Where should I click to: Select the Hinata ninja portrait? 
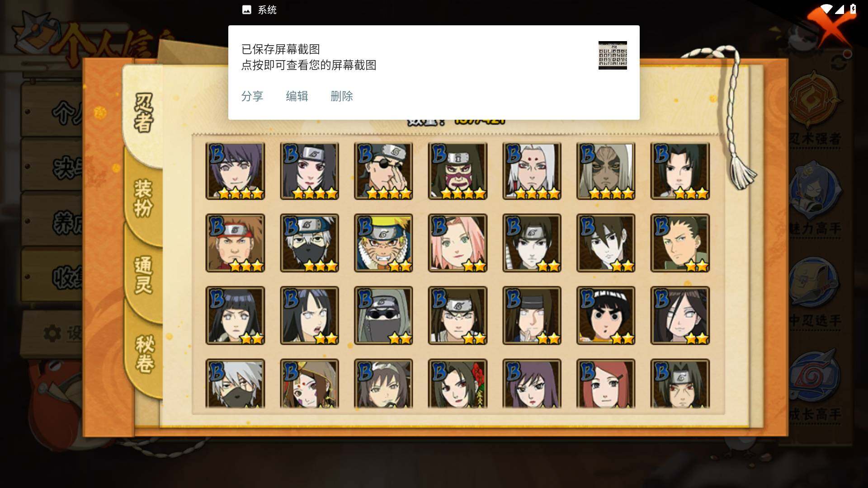(235, 315)
